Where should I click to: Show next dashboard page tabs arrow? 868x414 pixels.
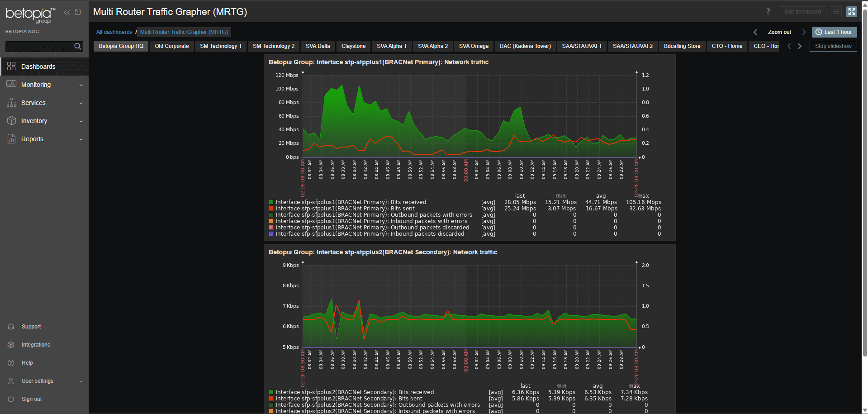(800, 46)
